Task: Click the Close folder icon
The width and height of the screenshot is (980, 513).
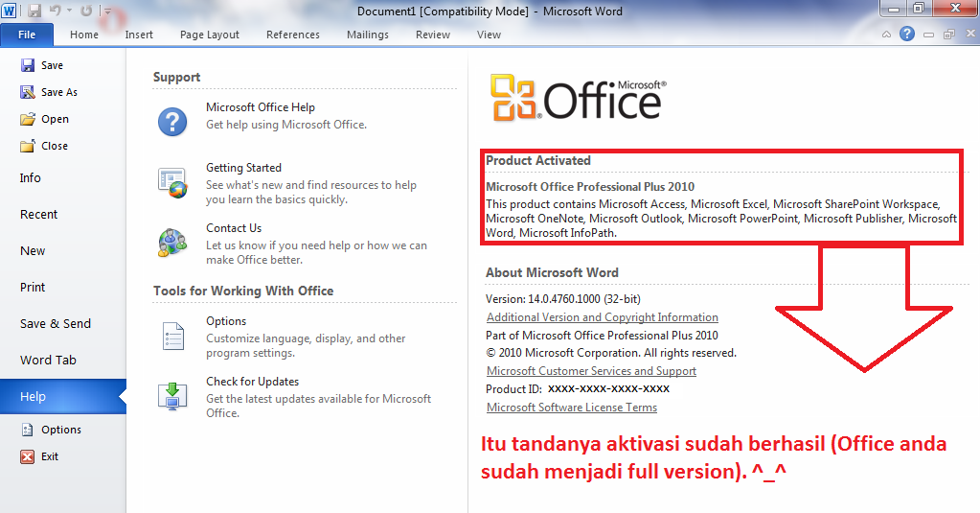Action: [28, 146]
